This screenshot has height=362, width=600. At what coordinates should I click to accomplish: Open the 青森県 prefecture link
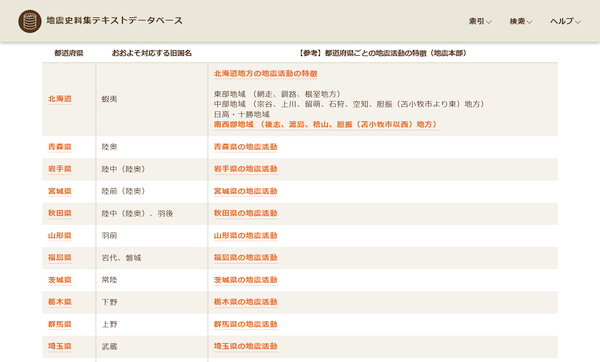tap(60, 147)
